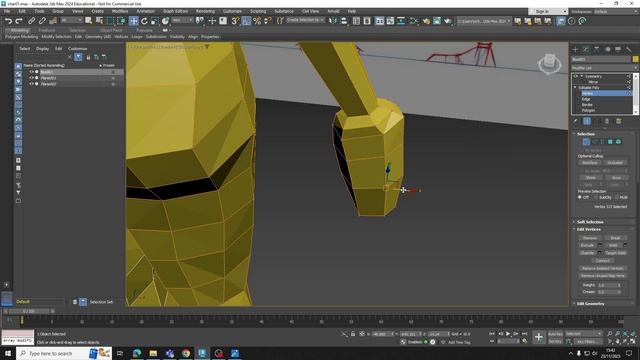Click the Redo arrow icon
Viewport: 640px width, 360px height.
coord(18,20)
